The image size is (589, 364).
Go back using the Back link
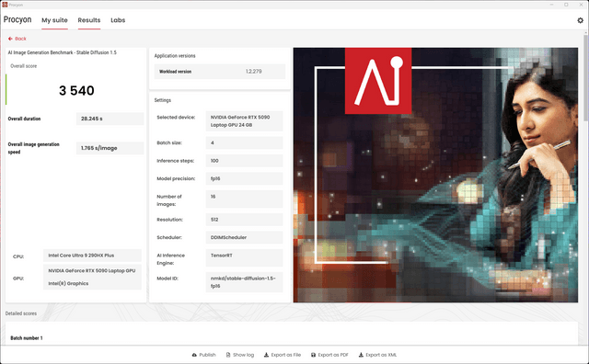point(17,39)
